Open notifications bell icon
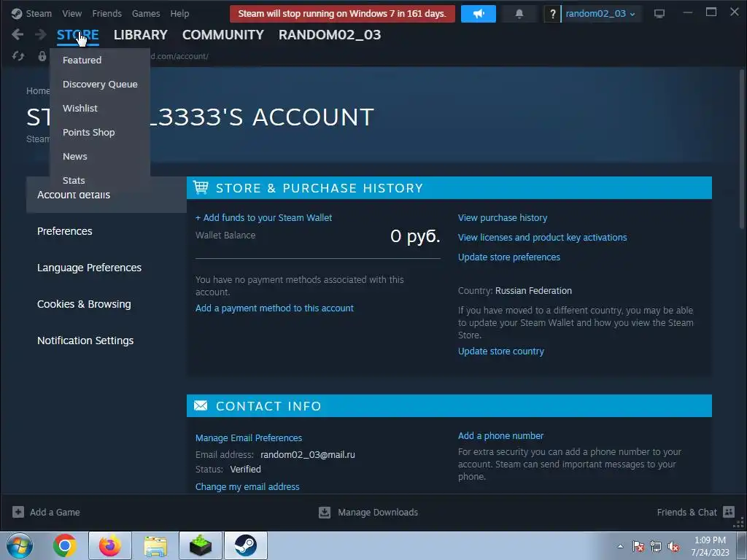This screenshot has width=747, height=560. point(519,14)
